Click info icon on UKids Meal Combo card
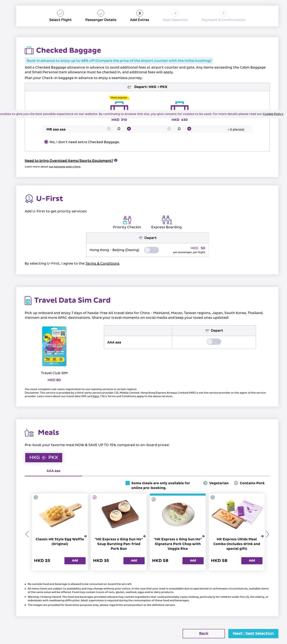The image size is (287, 644). click(x=262, y=536)
